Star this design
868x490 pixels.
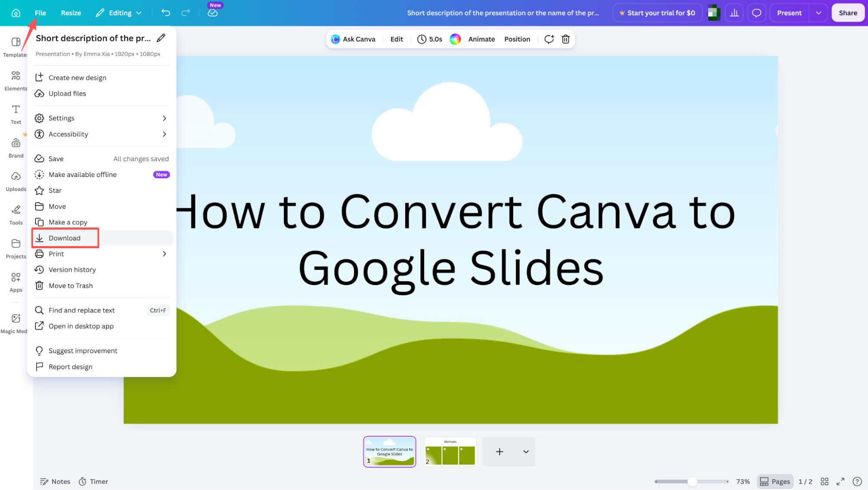pyautogui.click(x=102, y=191)
